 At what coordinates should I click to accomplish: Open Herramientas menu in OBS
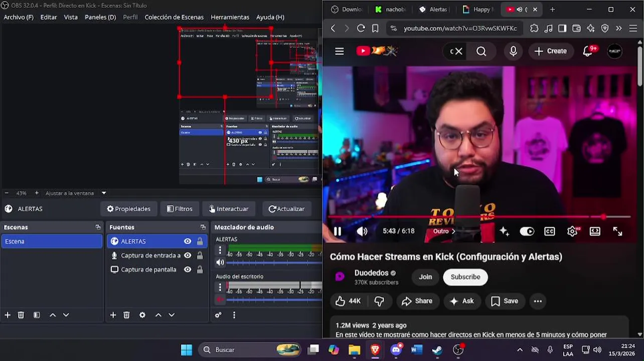coord(230,17)
